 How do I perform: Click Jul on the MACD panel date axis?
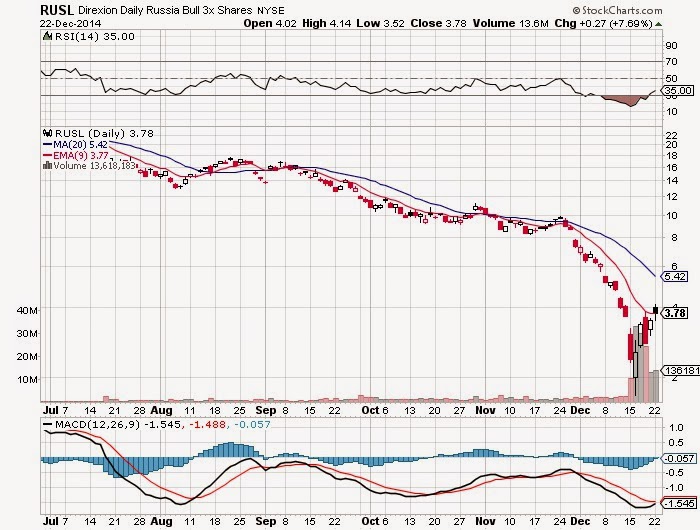(50, 521)
